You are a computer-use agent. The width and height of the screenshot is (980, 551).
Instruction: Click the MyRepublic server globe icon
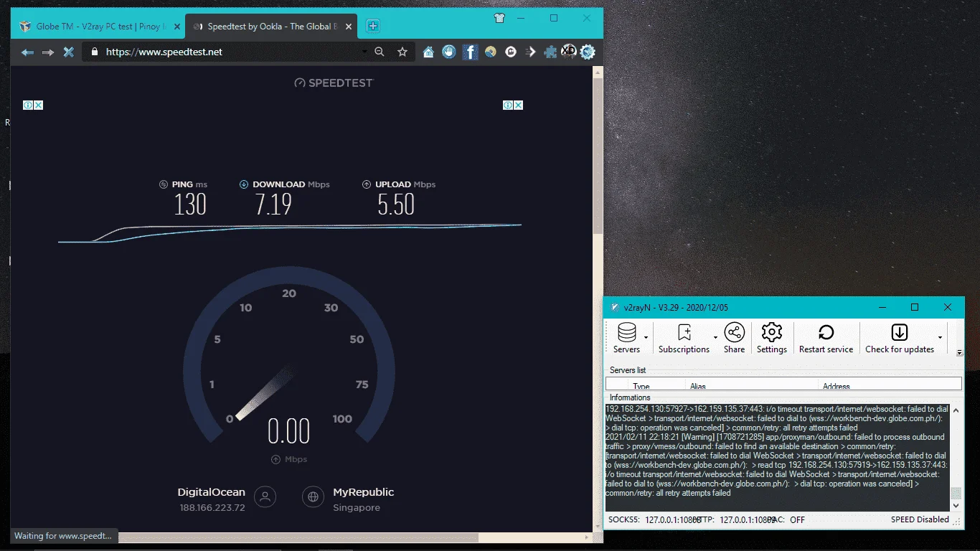312,496
